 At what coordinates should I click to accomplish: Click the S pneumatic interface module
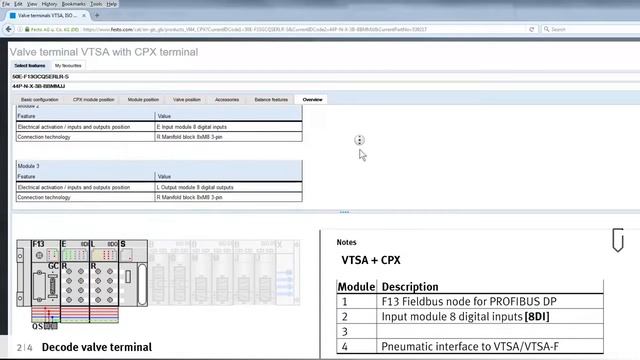pyautogui.click(x=133, y=273)
